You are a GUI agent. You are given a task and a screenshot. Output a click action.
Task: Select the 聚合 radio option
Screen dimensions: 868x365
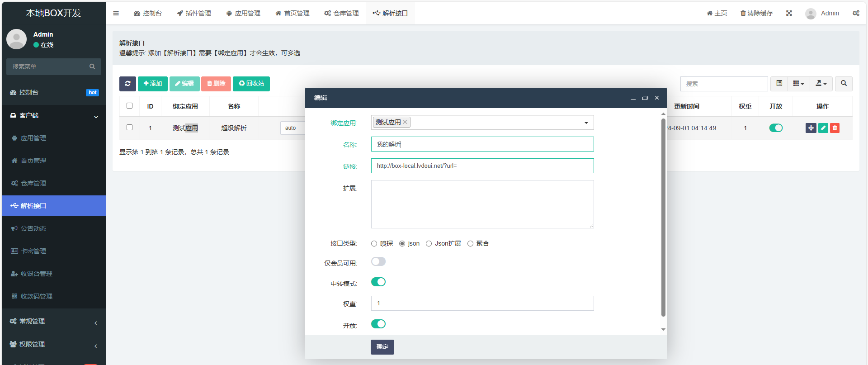point(470,243)
